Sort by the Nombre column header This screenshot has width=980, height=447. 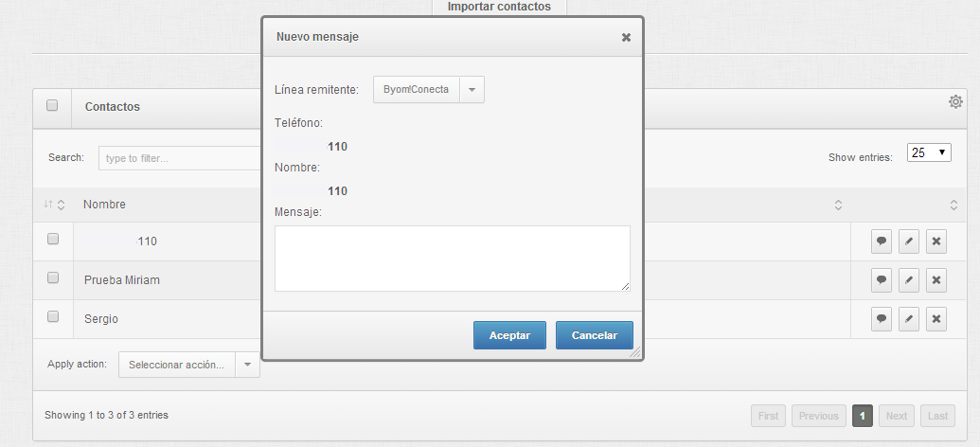click(104, 205)
